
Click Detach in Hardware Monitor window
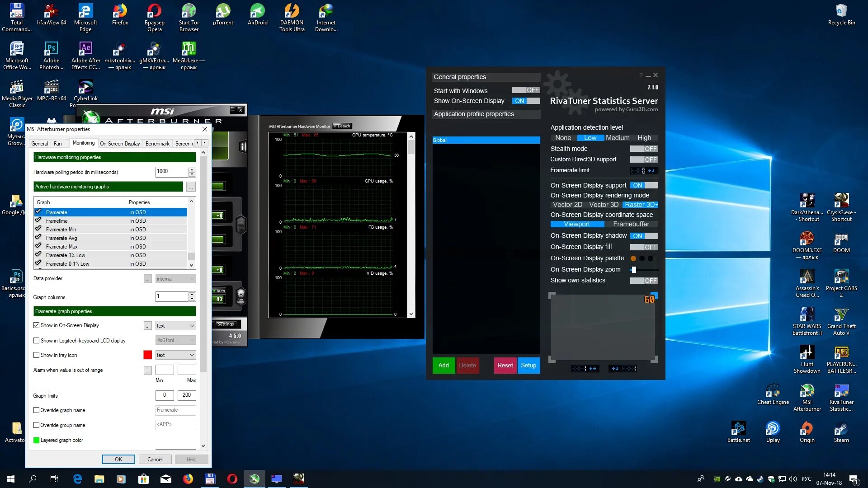click(342, 126)
